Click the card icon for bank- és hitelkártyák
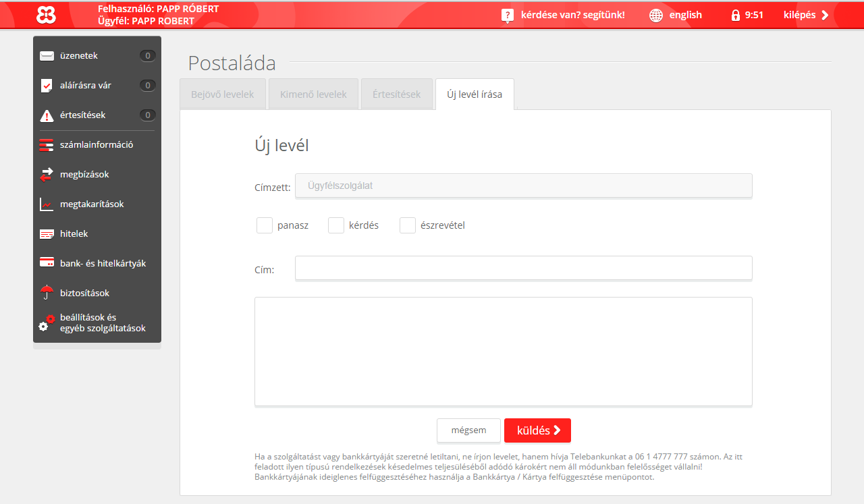This screenshot has height=504, width=864. point(47,262)
